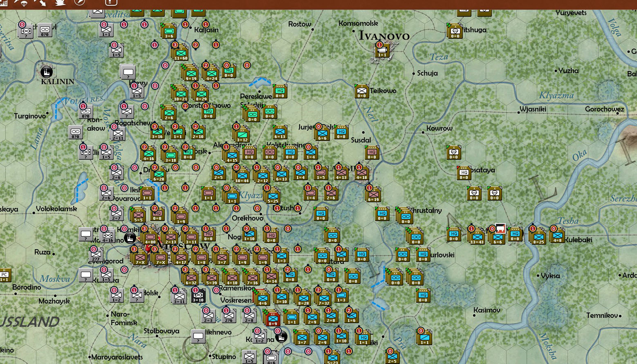Select the 8=28 blue infantry stack
This screenshot has height=364, width=637.
pyautogui.click(x=303, y=298)
